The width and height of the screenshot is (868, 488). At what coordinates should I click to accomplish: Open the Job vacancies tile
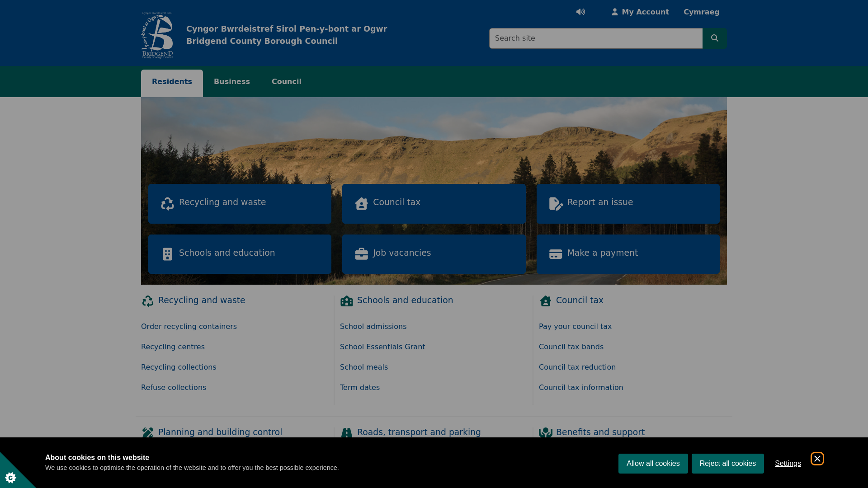coord(434,254)
